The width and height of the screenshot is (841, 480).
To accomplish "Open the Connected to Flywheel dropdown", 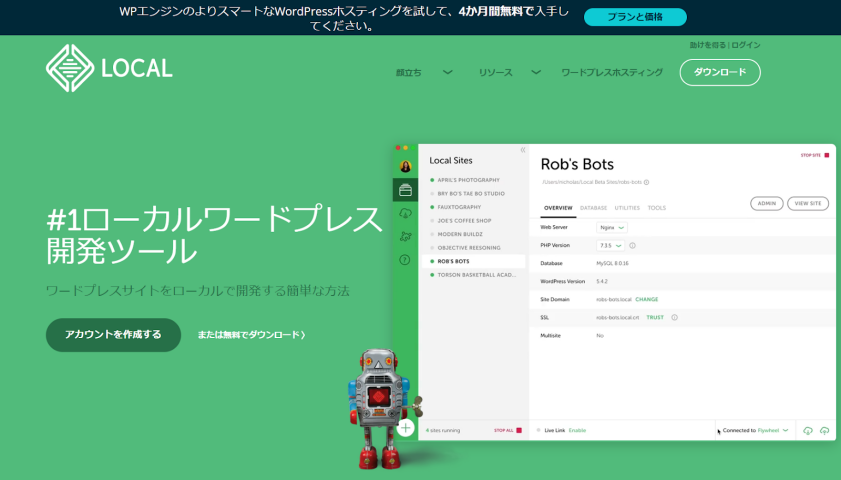I will [755, 430].
